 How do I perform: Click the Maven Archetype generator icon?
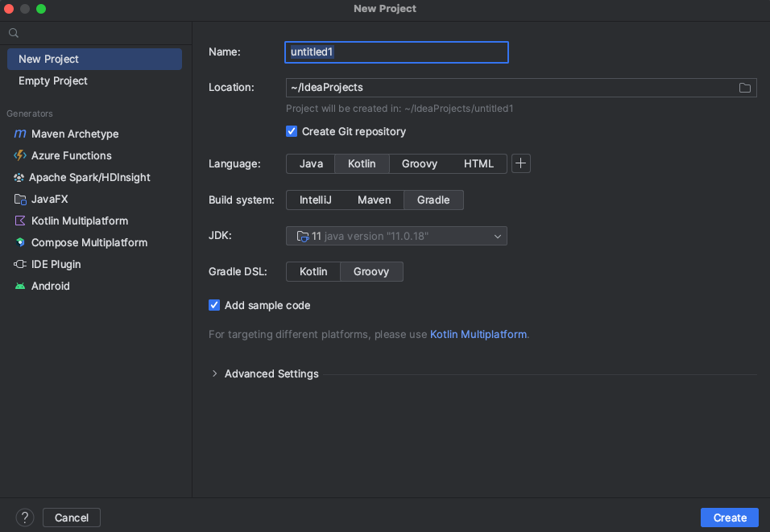(20, 134)
